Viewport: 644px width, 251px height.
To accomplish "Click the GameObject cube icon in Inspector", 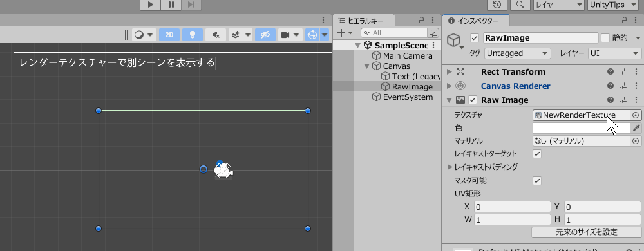I will click(x=453, y=40).
